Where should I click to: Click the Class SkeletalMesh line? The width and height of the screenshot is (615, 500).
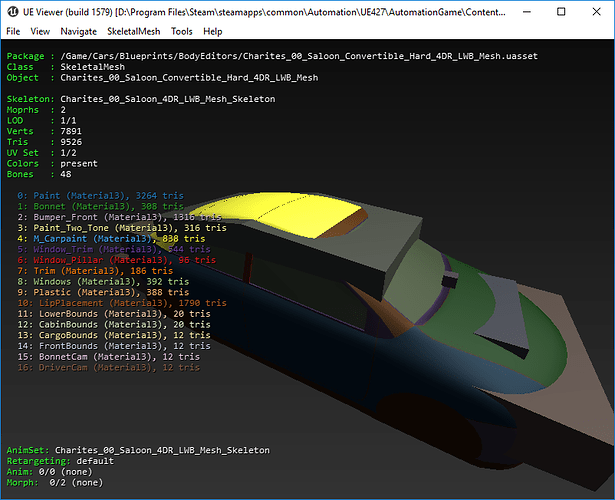click(66, 67)
